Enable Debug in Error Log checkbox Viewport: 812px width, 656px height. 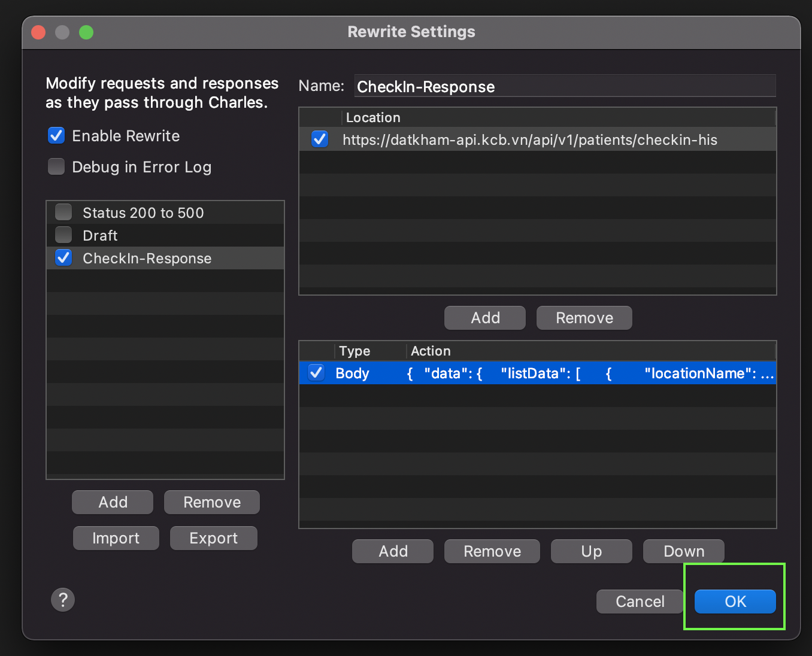coord(56,166)
